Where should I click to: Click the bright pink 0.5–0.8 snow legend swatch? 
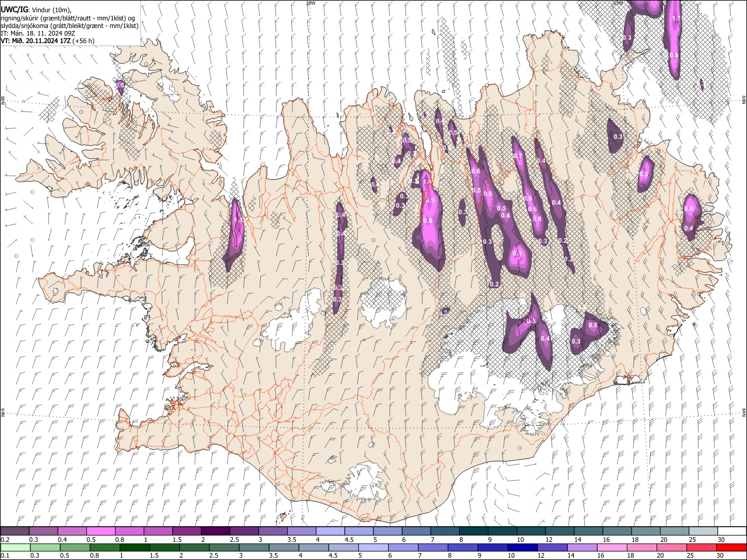[101, 531]
